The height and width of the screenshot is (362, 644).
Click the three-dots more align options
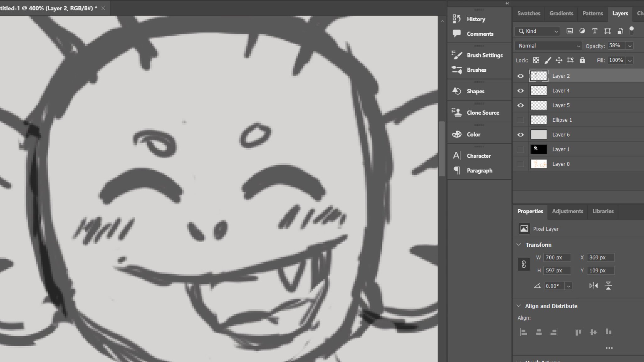609,348
